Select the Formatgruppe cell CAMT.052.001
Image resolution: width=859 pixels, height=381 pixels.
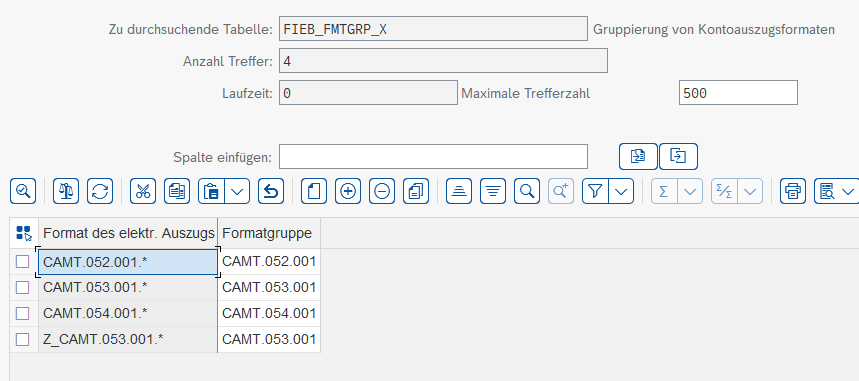coord(269,262)
